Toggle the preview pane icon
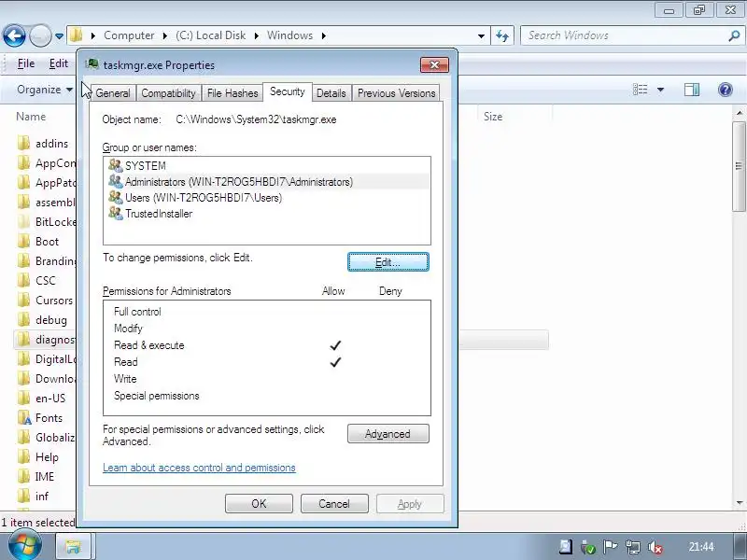The height and width of the screenshot is (560, 747). pos(692,90)
